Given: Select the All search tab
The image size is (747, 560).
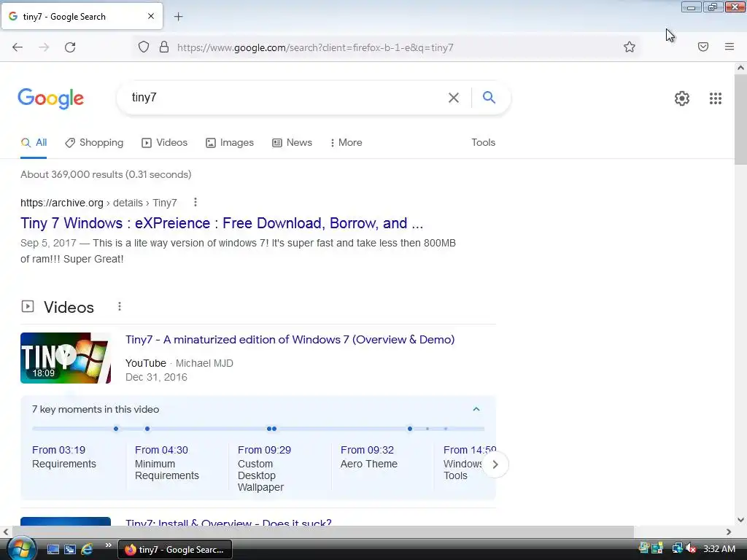Looking at the screenshot, I should tap(34, 142).
